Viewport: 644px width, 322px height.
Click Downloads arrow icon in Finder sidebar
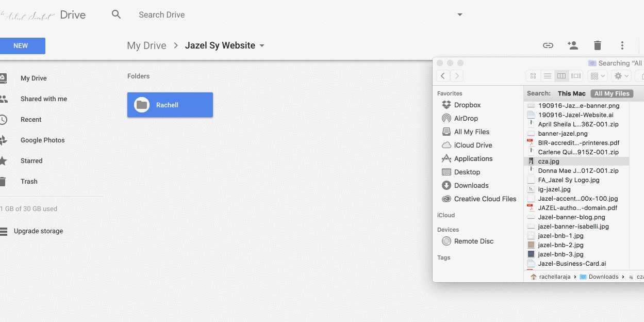tap(447, 185)
